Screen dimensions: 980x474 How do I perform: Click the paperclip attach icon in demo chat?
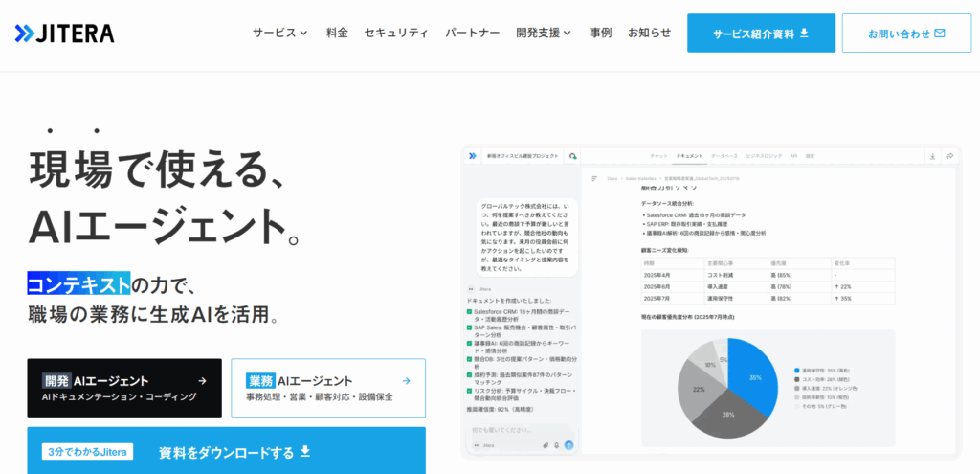tap(546, 445)
